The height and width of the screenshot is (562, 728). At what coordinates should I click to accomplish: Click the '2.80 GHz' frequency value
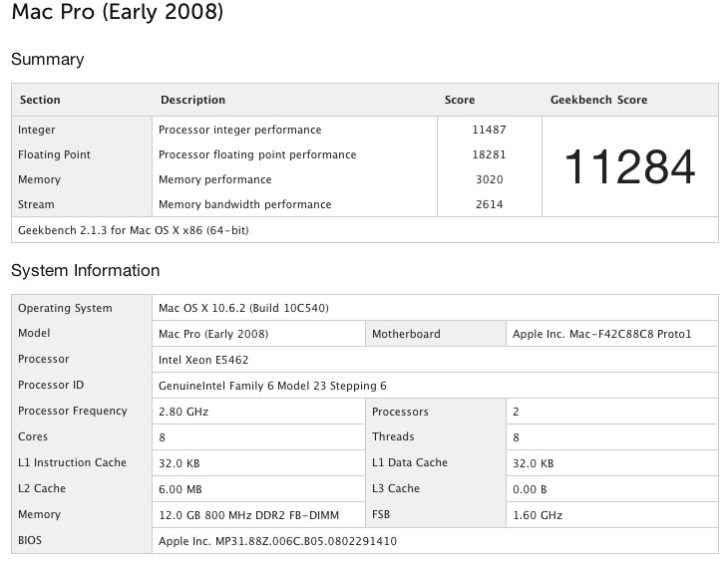coord(183,413)
